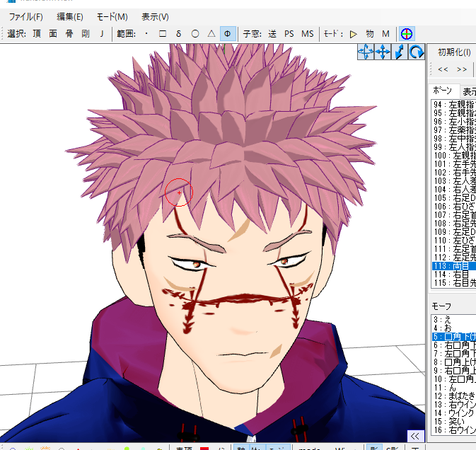Click the zoom view diagonal-arrow icon

400,52
